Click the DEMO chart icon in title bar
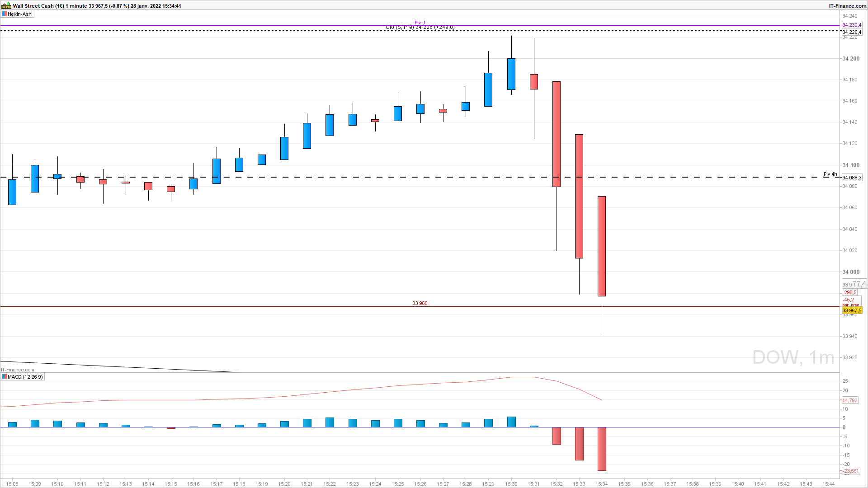 point(6,6)
